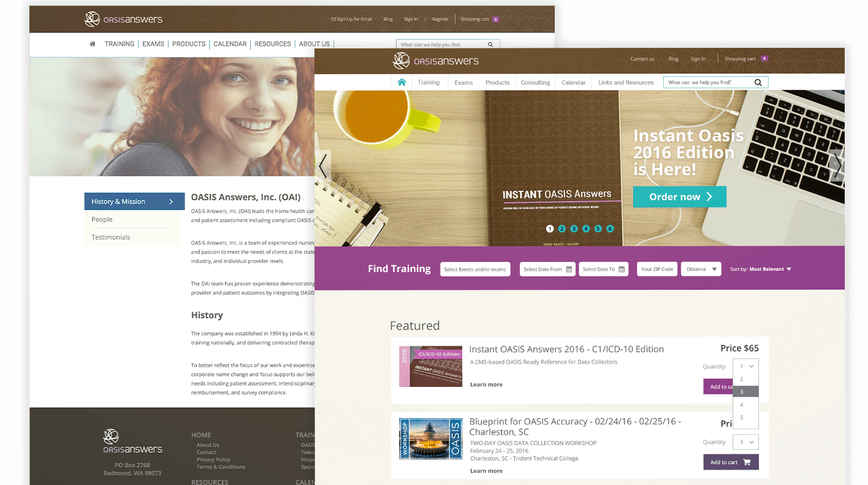Open Links and Resources in the front window

[626, 82]
